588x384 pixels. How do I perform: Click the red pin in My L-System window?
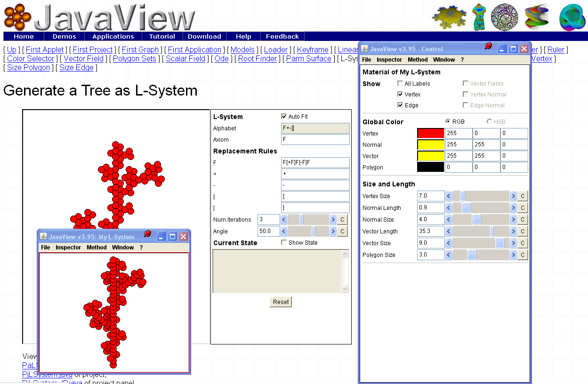click(147, 233)
